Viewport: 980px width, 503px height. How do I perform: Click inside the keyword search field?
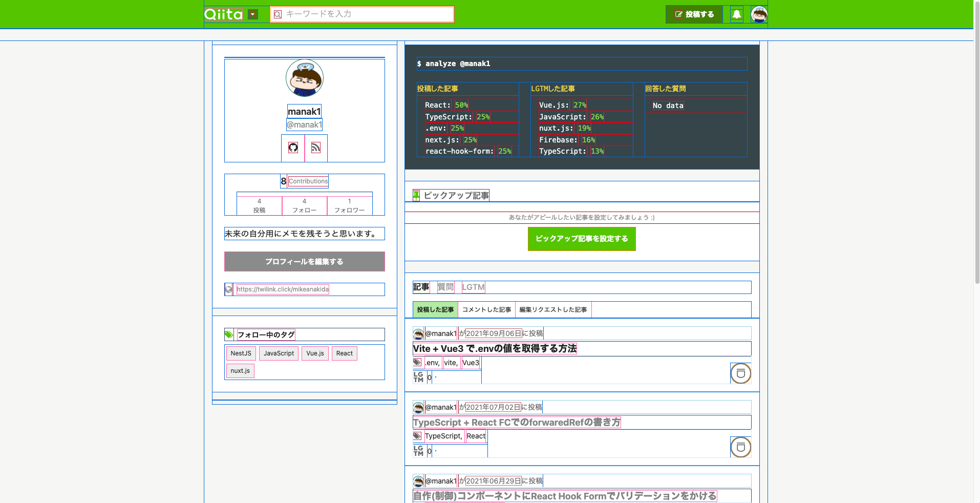click(x=362, y=14)
